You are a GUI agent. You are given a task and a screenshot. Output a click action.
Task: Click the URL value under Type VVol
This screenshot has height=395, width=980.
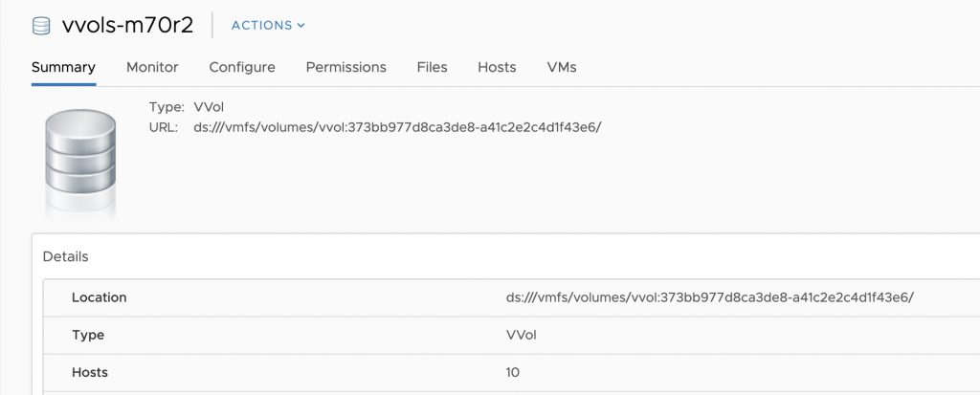[397, 127]
